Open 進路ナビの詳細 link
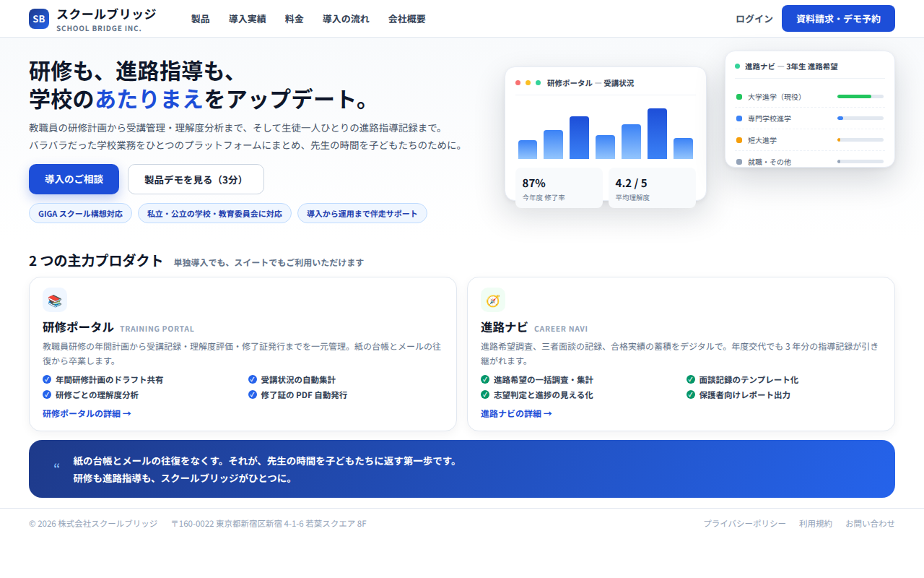The width and height of the screenshot is (924, 578). [516, 413]
